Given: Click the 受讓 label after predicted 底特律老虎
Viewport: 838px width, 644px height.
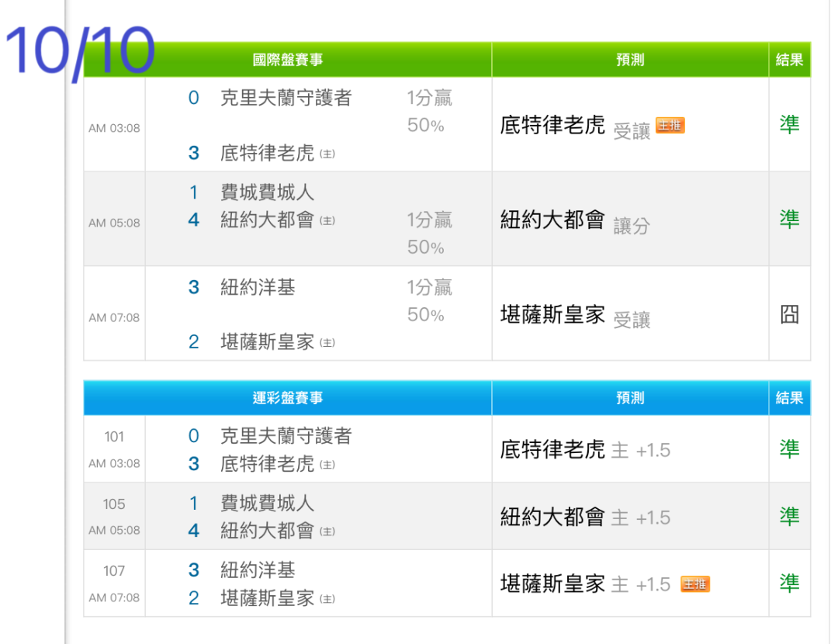Looking at the screenshot, I should [x=632, y=131].
